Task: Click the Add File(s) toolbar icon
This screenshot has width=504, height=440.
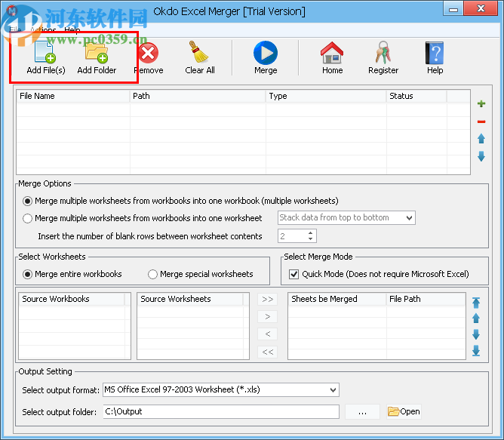Action: pyautogui.click(x=45, y=52)
